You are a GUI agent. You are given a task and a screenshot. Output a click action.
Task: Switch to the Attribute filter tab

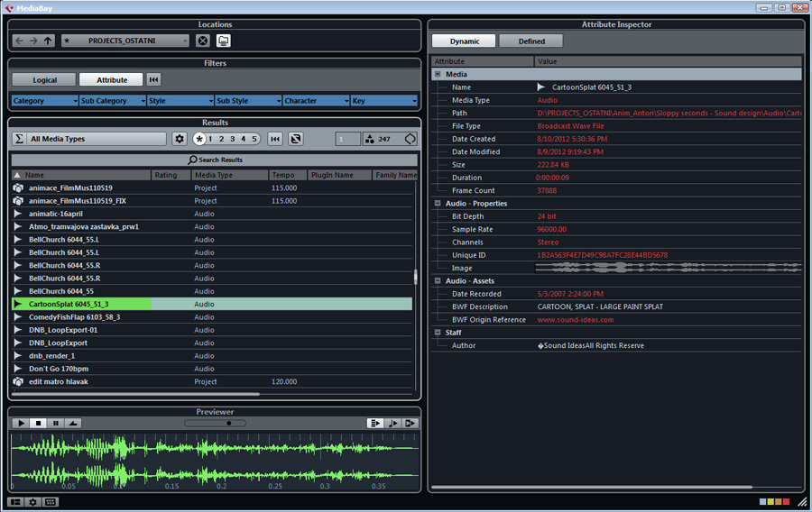coord(111,79)
